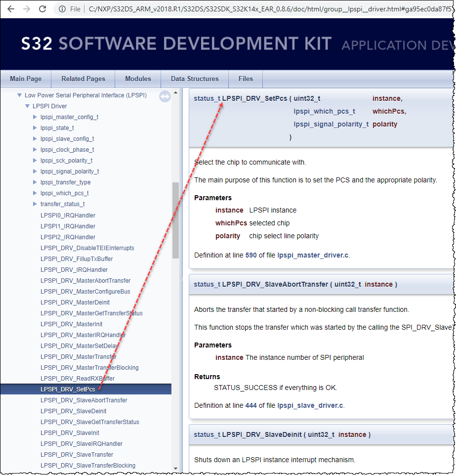Screen dimensions: 456x476
Task: Collapse the Low Power Serial Peripheral Interface node
Action: [x=21, y=95]
